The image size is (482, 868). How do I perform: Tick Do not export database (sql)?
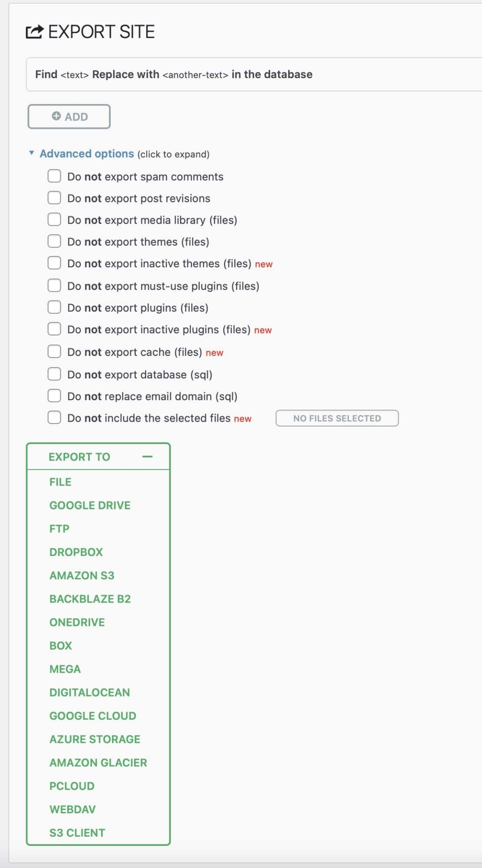tap(54, 374)
